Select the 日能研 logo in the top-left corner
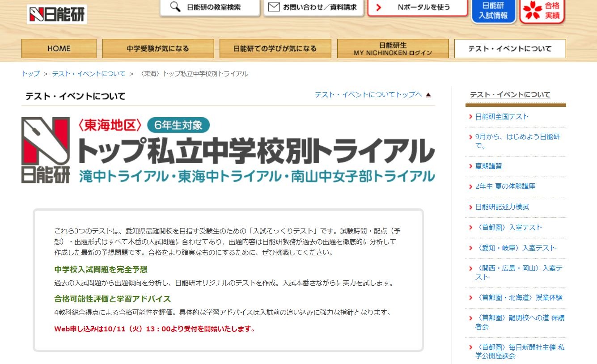This screenshot has height=364, width=597. (57, 14)
